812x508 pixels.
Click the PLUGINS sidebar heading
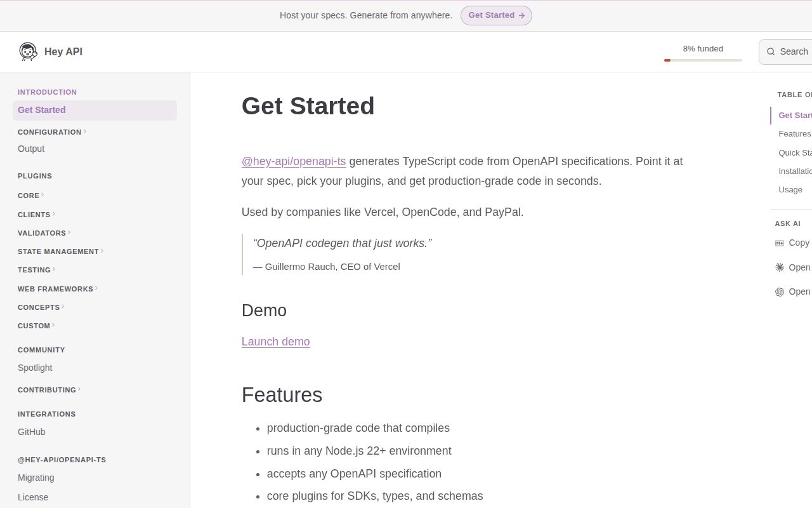click(x=35, y=176)
